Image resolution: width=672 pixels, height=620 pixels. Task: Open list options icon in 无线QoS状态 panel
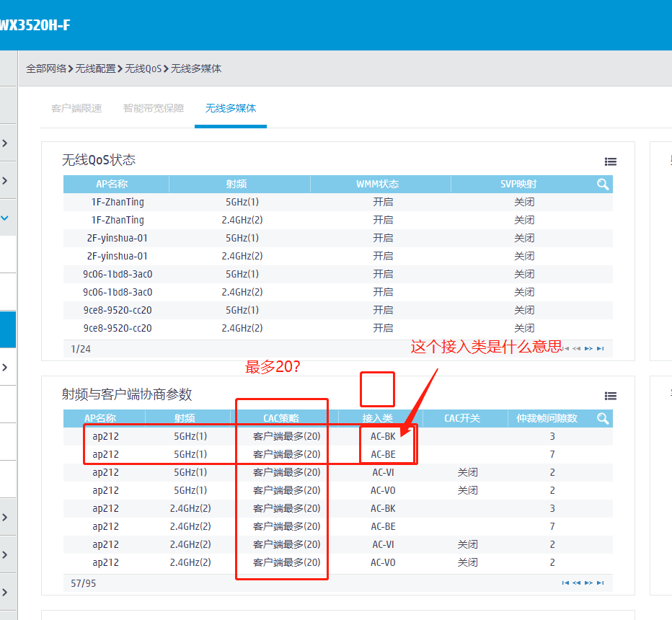[610, 161]
